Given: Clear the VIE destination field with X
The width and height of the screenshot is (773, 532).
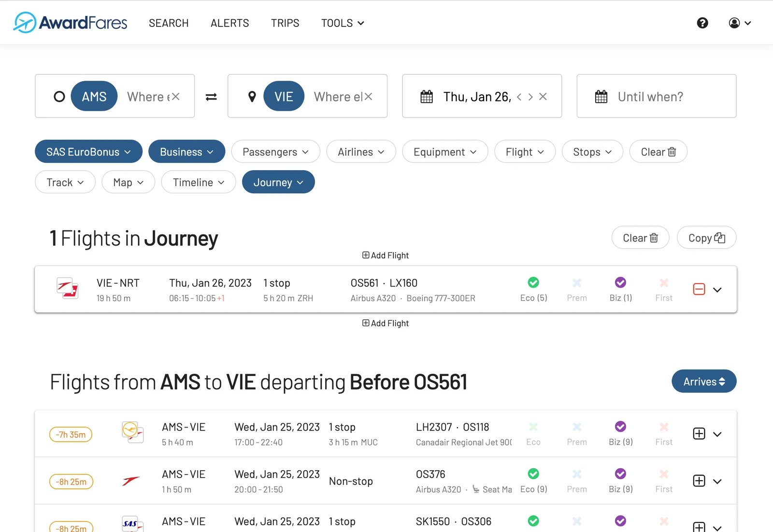Looking at the screenshot, I should [369, 97].
